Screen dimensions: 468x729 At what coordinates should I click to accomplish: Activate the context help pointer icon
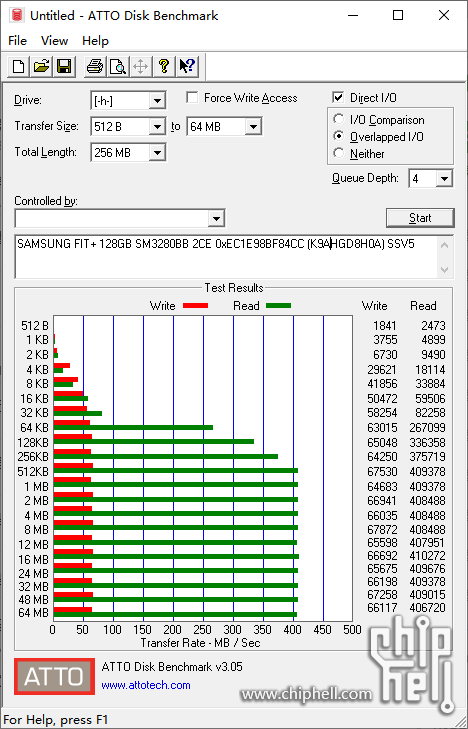(x=188, y=66)
